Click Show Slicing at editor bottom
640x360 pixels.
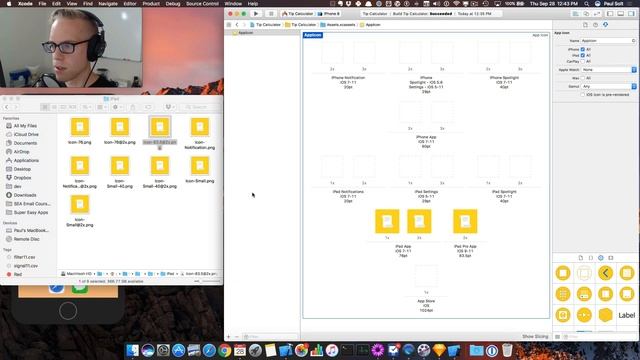tap(535, 336)
